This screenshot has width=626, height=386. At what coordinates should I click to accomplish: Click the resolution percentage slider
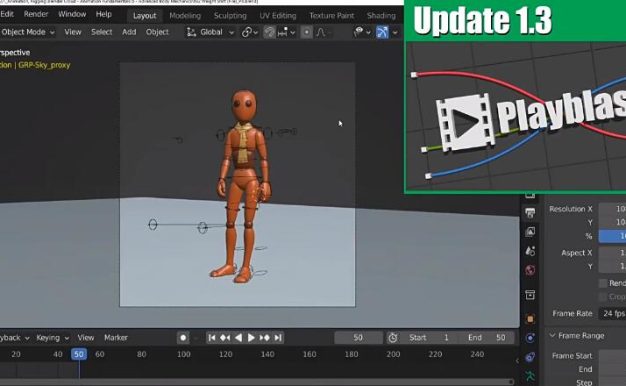click(x=612, y=236)
